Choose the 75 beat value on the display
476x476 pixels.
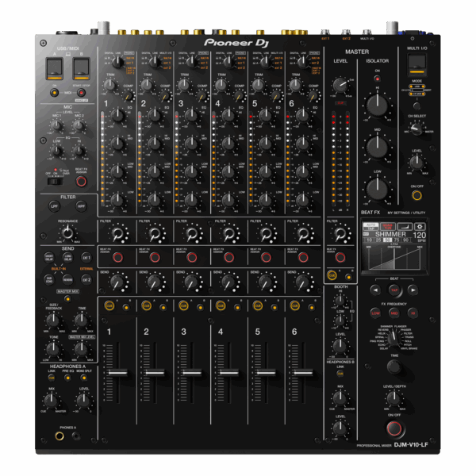click(397, 240)
